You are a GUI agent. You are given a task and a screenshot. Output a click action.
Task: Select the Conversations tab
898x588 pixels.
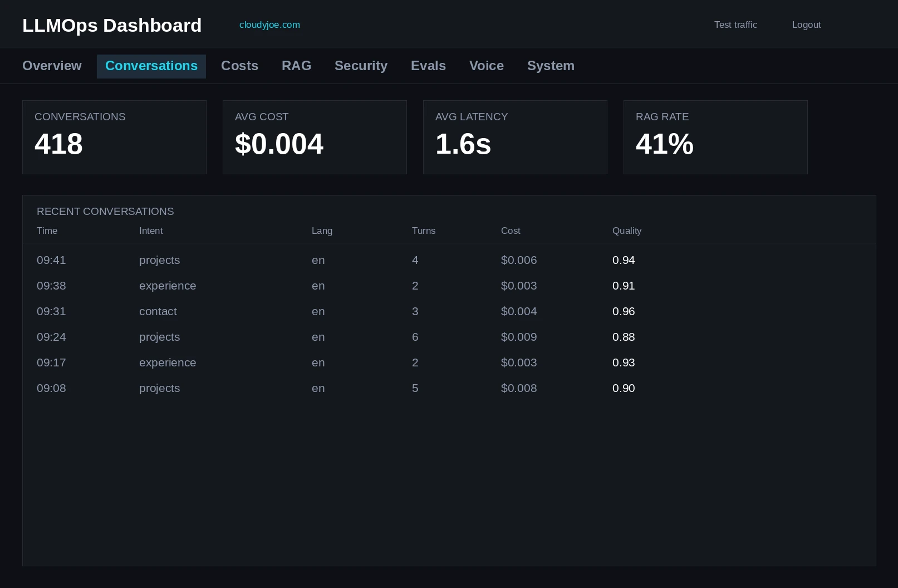[151, 66]
